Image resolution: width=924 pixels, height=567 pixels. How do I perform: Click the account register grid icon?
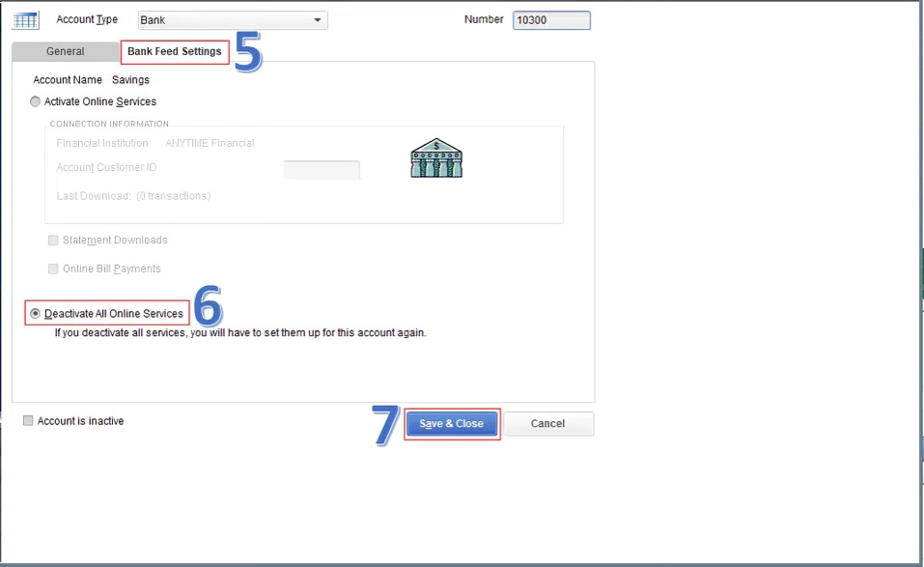[x=25, y=20]
